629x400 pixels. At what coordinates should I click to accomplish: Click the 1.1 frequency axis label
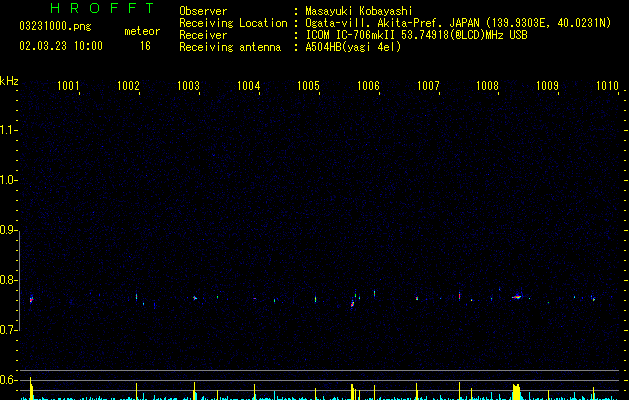pyautogui.click(x=8, y=130)
